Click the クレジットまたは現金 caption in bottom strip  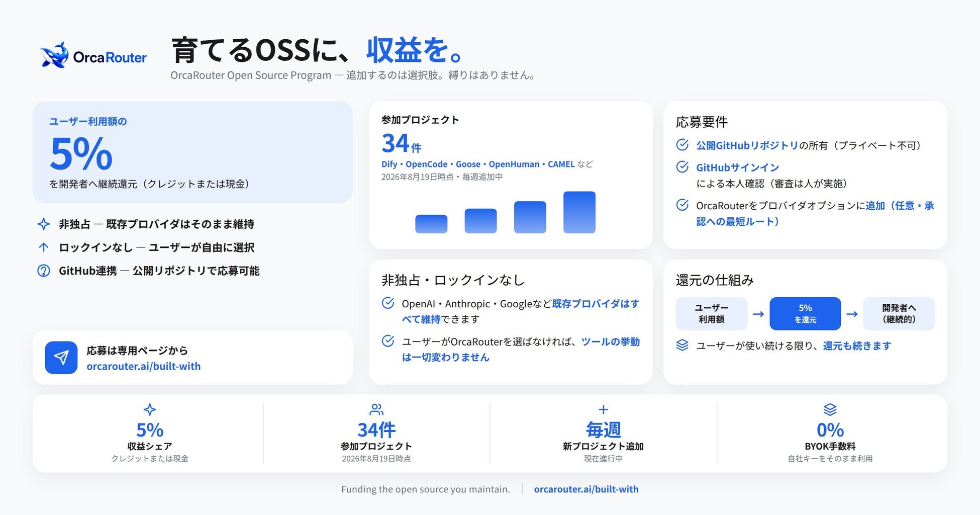tap(150, 458)
